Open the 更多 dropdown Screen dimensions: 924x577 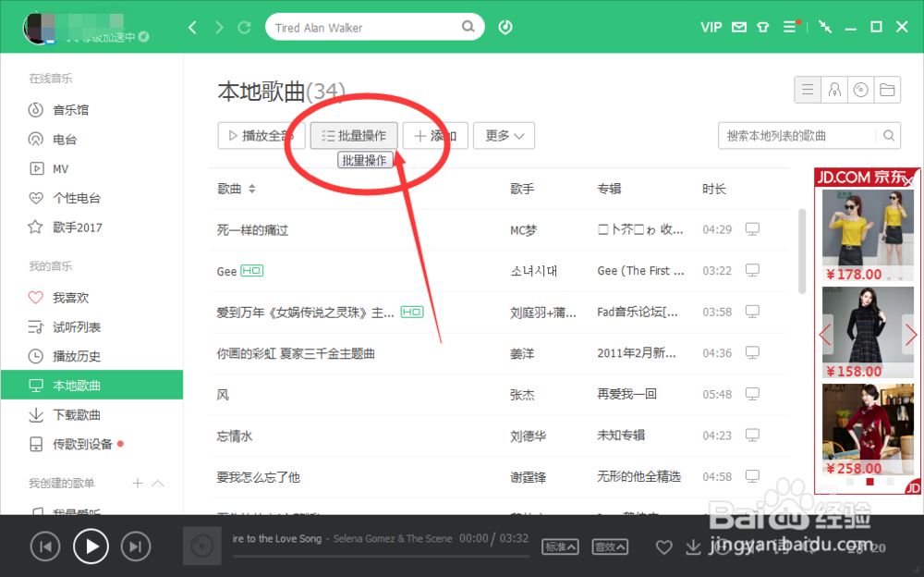(x=504, y=135)
